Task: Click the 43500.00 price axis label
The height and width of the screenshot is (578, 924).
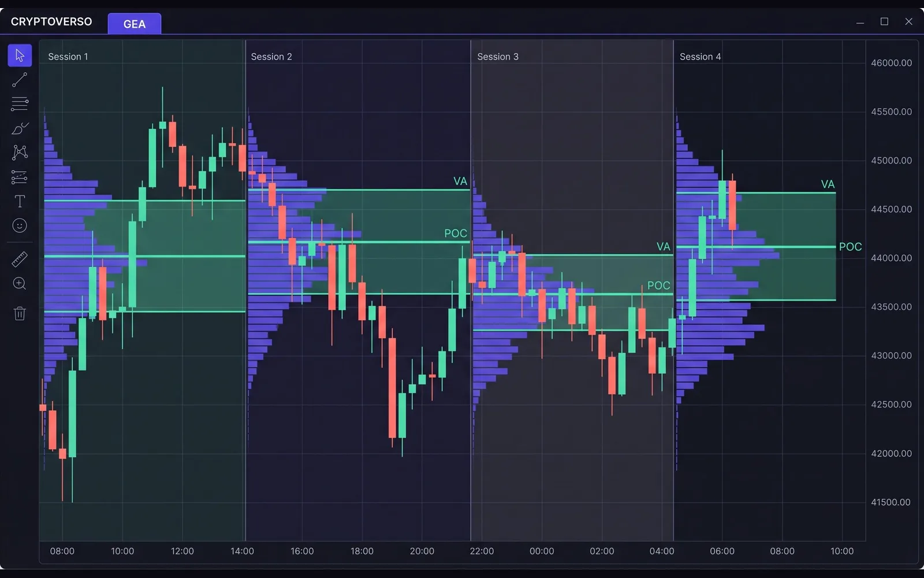Action: click(x=892, y=307)
